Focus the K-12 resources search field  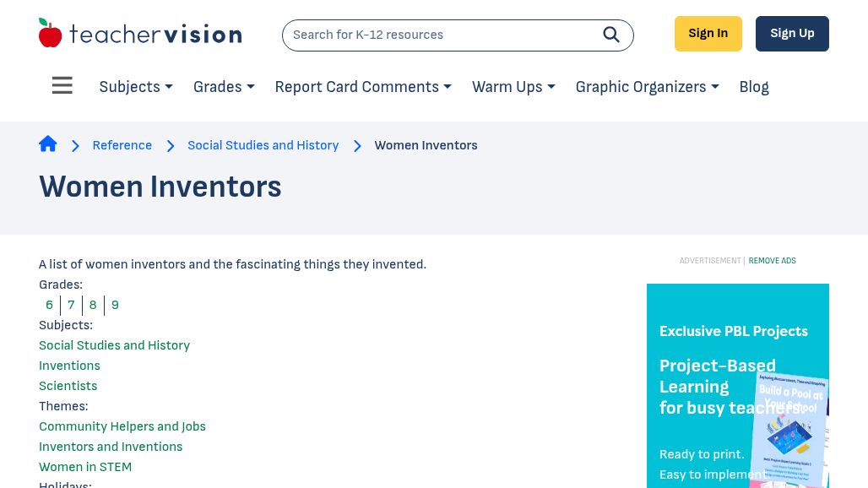443,35
